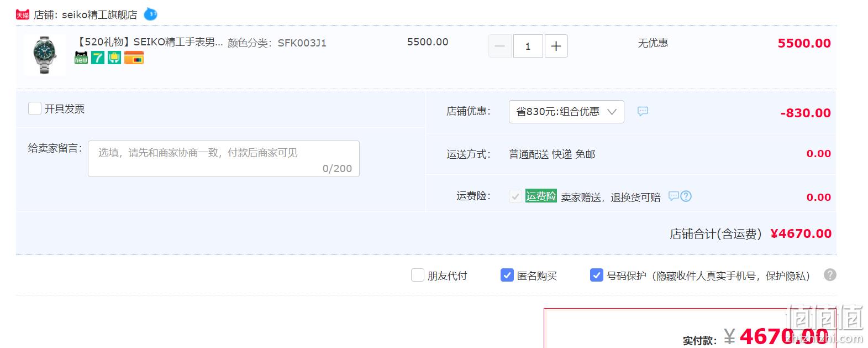
Task: Click the speech bubble icon in 运费险 row
Action: pyautogui.click(x=674, y=196)
